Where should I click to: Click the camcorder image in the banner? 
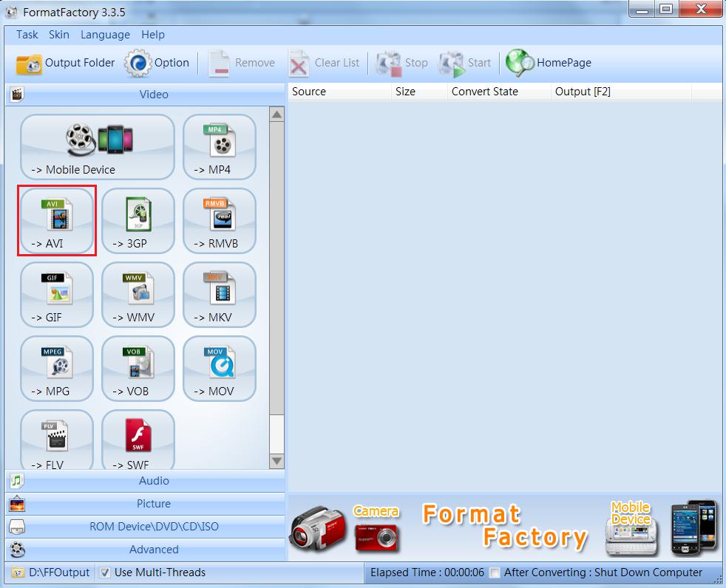(x=318, y=528)
